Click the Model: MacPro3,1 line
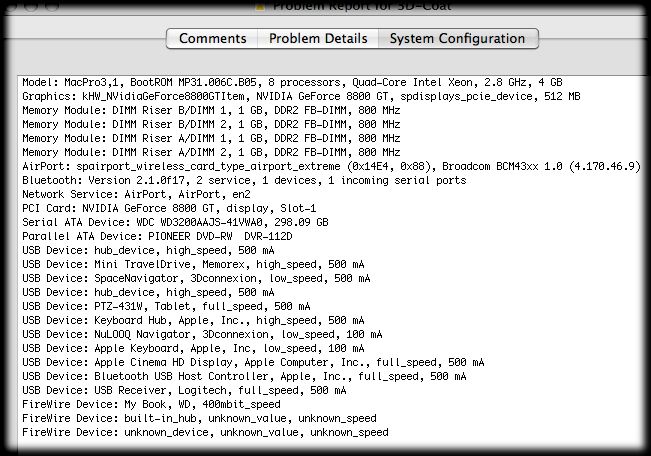 tap(292, 82)
